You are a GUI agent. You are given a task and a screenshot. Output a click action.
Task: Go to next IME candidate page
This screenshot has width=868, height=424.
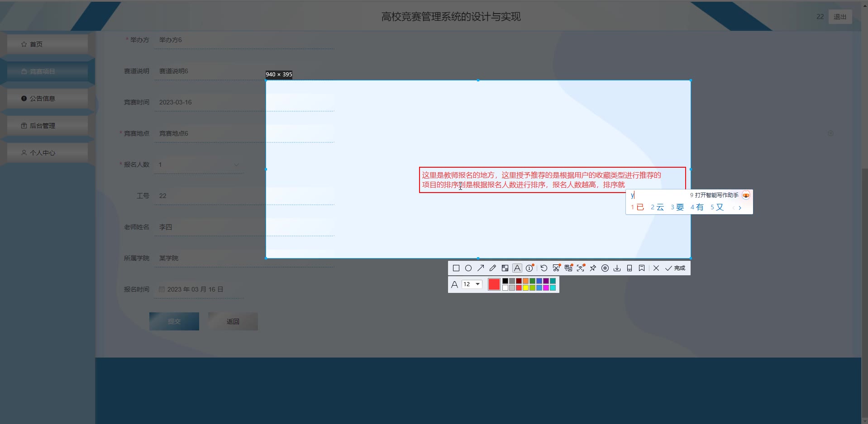pyautogui.click(x=740, y=208)
